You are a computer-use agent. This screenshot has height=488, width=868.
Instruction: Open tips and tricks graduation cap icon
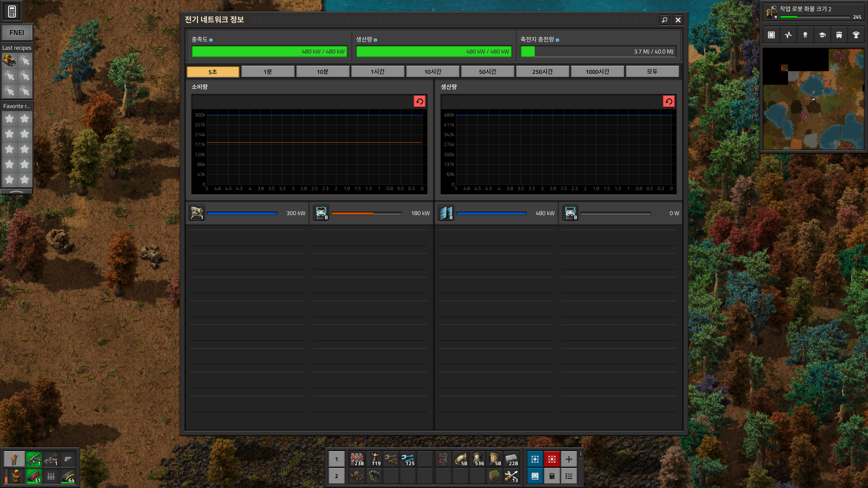(822, 35)
